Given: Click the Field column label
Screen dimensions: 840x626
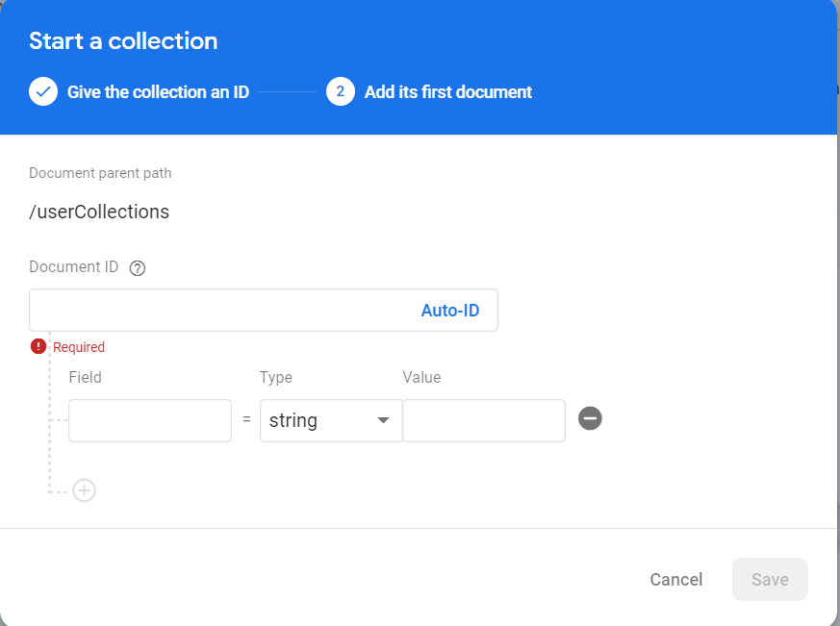Looking at the screenshot, I should [85, 377].
